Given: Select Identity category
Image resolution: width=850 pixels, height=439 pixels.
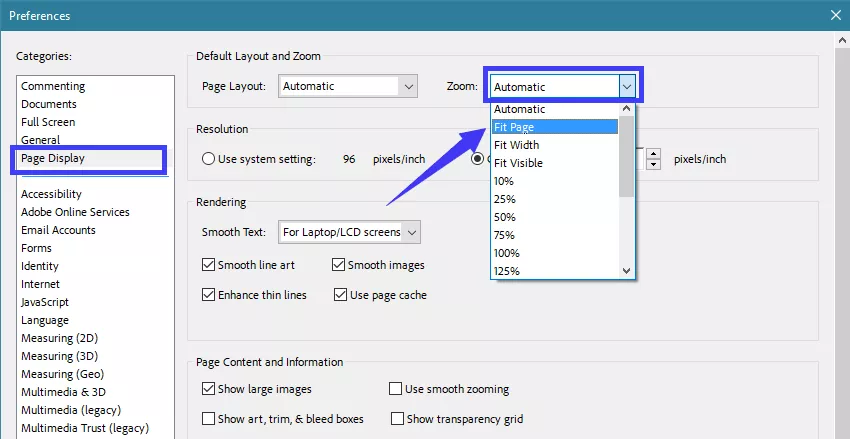Looking at the screenshot, I should pos(40,266).
